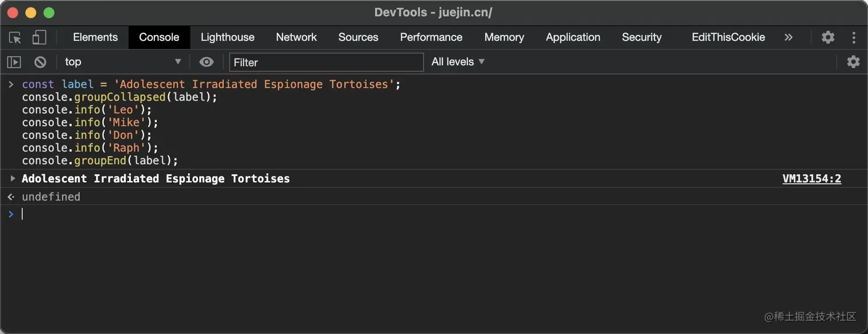Image resolution: width=868 pixels, height=334 pixels.
Task: Create a live expression with eye icon
Action: [207, 62]
